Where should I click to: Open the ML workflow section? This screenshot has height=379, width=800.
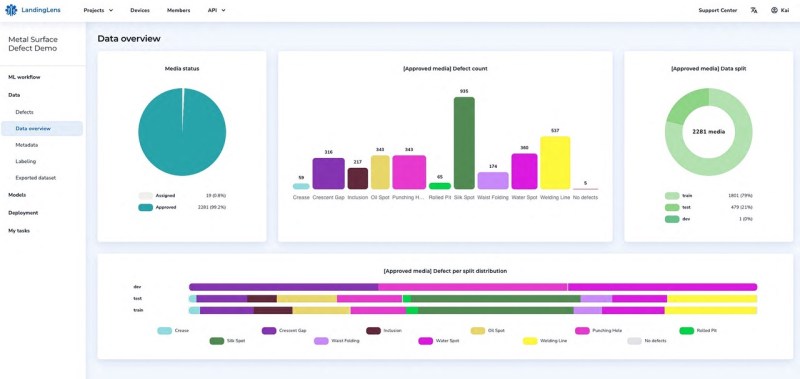[x=24, y=78]
